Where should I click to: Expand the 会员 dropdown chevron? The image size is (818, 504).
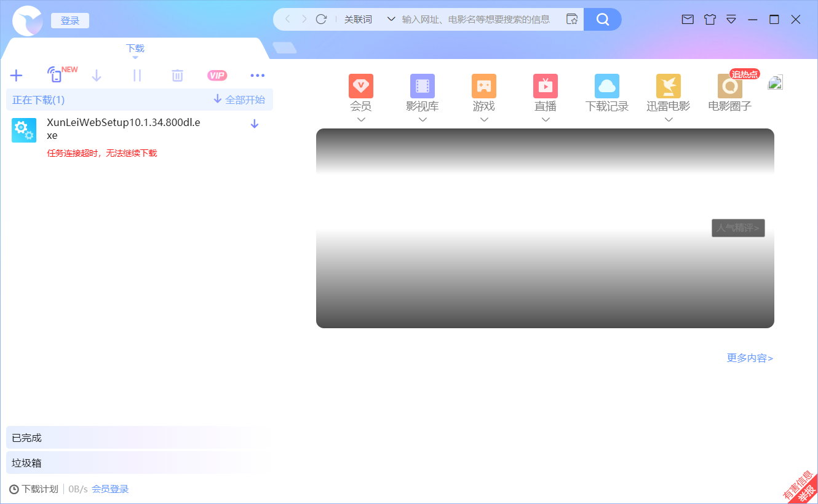tap(361, 120)
